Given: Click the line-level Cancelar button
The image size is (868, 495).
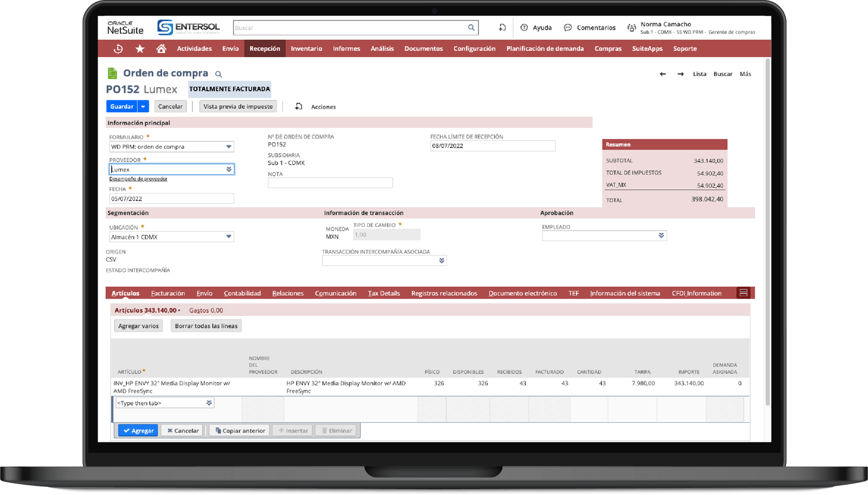Looking at the screenshot, I should click(182, 430).
